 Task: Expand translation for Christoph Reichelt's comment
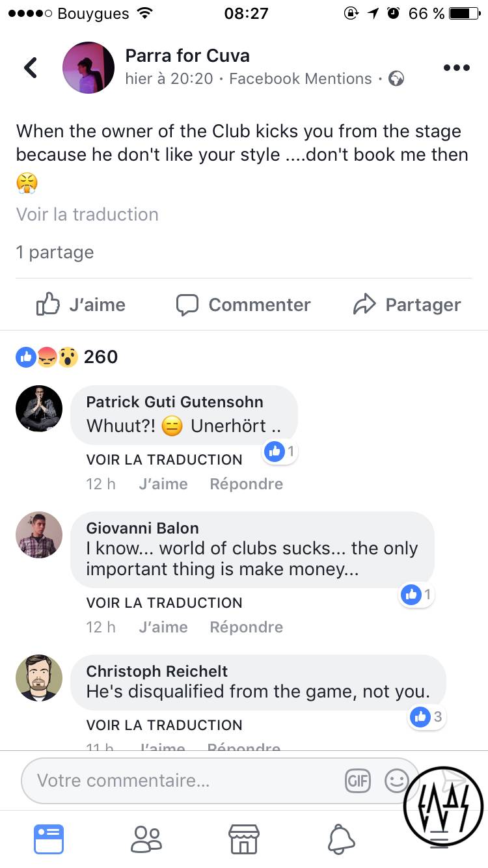164,725
